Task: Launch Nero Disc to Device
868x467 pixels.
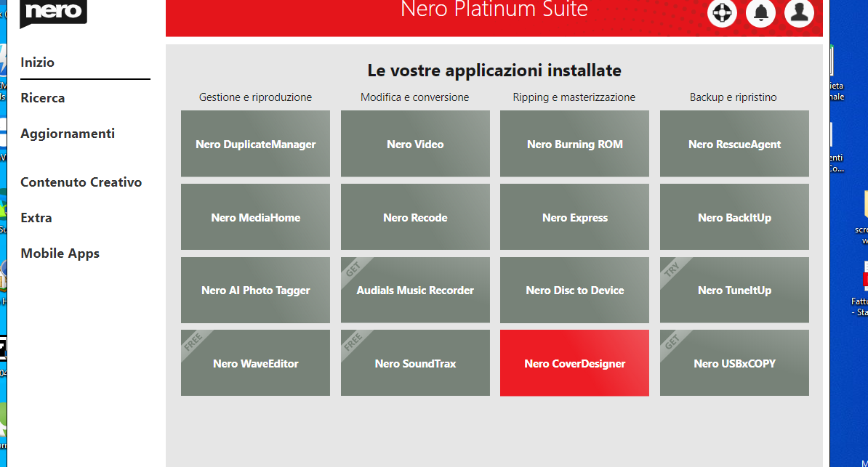Action: [x=574, y=290]
